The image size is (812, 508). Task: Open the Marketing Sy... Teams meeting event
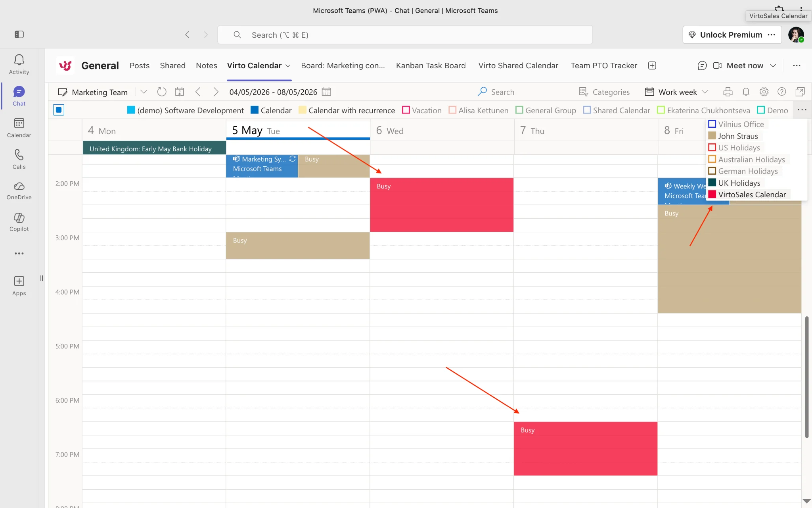click(x=262, y=166)
